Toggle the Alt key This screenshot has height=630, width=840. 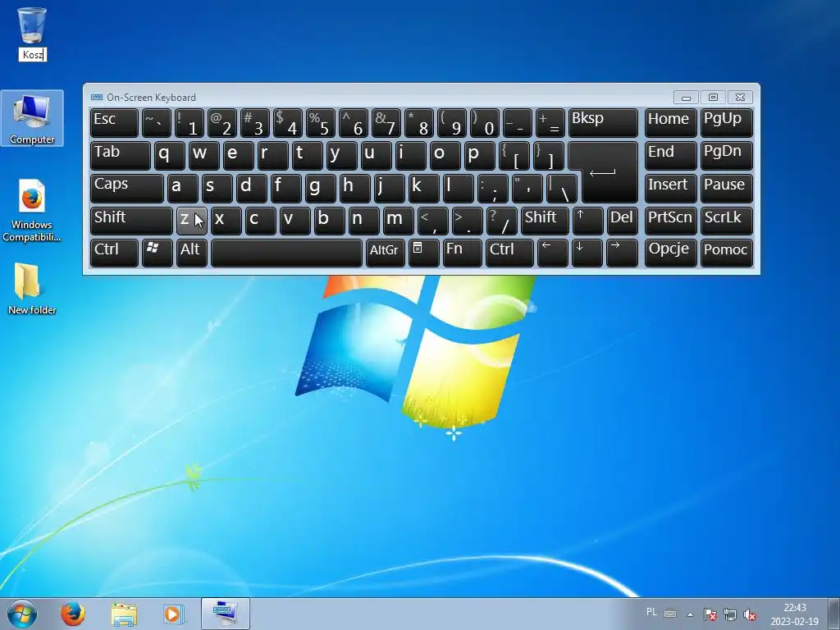click(192, 253)
